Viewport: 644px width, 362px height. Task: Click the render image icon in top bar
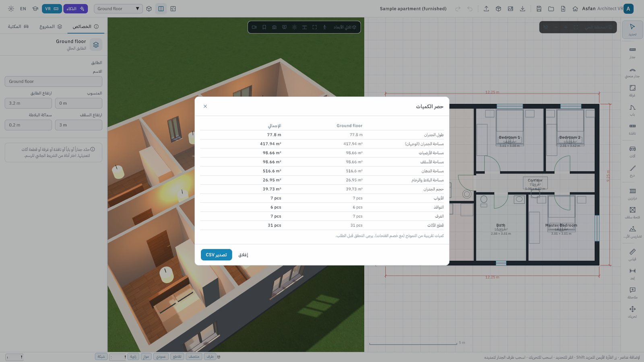coord(510,8)
